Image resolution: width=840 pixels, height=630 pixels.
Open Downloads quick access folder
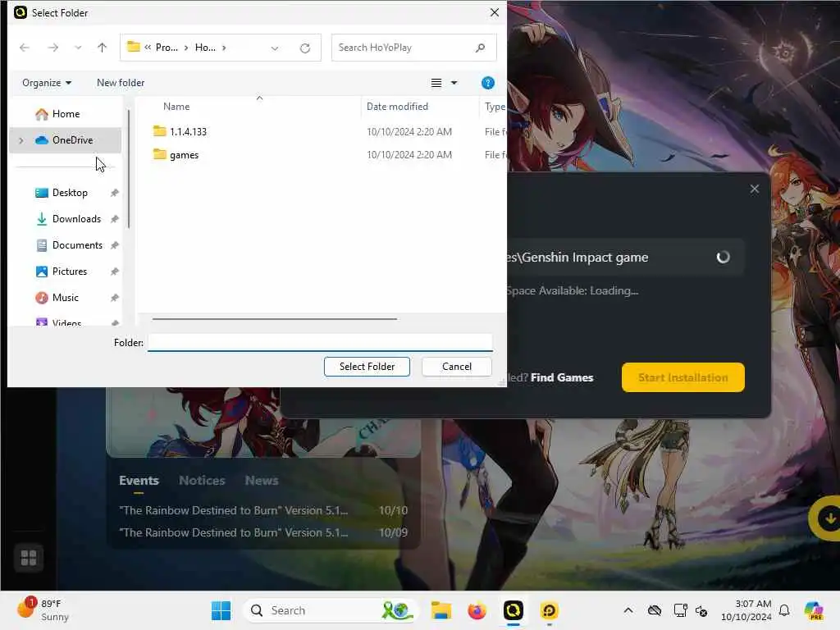[76, 219]
